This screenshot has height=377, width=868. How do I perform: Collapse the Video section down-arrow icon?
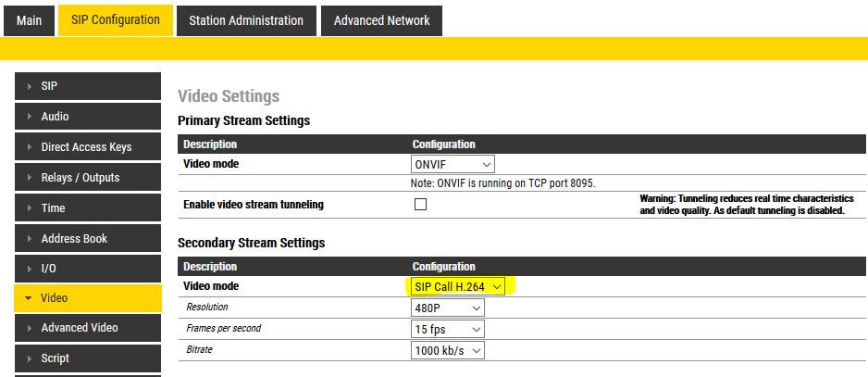click(x=29, y=298)
